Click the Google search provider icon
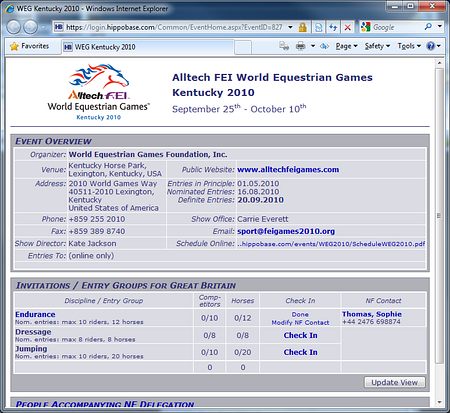450x413 pixels. pos(366,27)
